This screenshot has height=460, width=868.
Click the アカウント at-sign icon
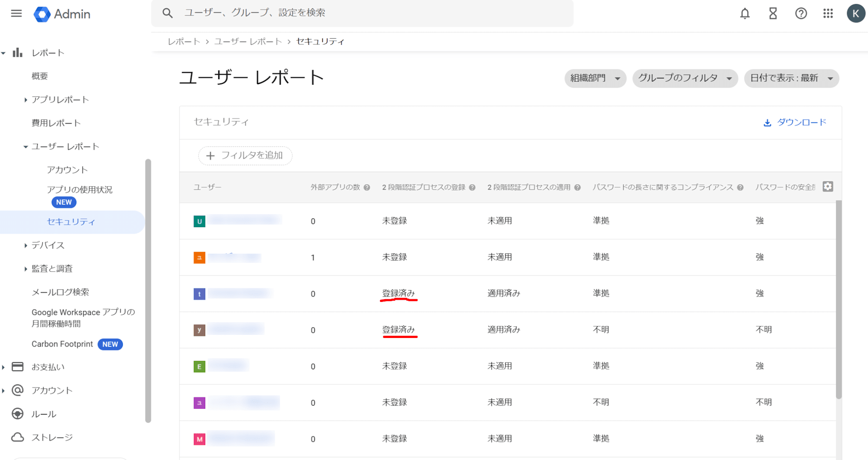17,390
